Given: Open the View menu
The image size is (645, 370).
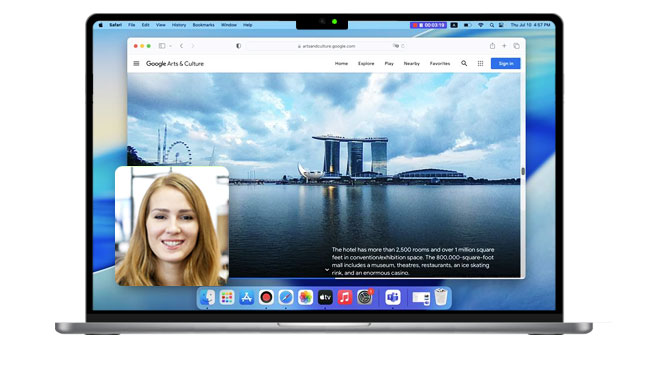Looking at the screenshot, I should tap(160, 25).
